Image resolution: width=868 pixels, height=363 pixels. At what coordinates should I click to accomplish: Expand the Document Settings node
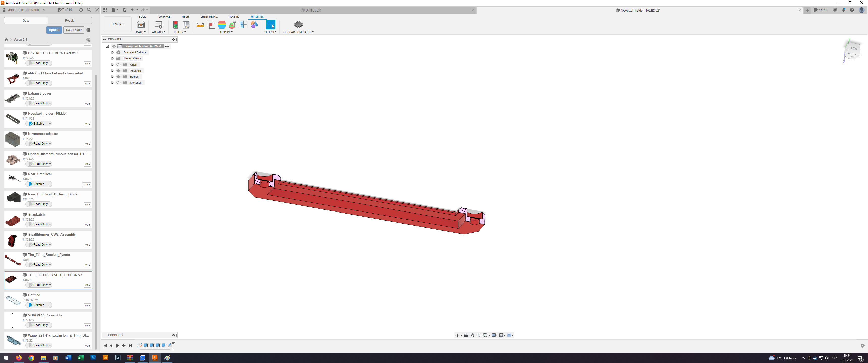pos(112,52)
